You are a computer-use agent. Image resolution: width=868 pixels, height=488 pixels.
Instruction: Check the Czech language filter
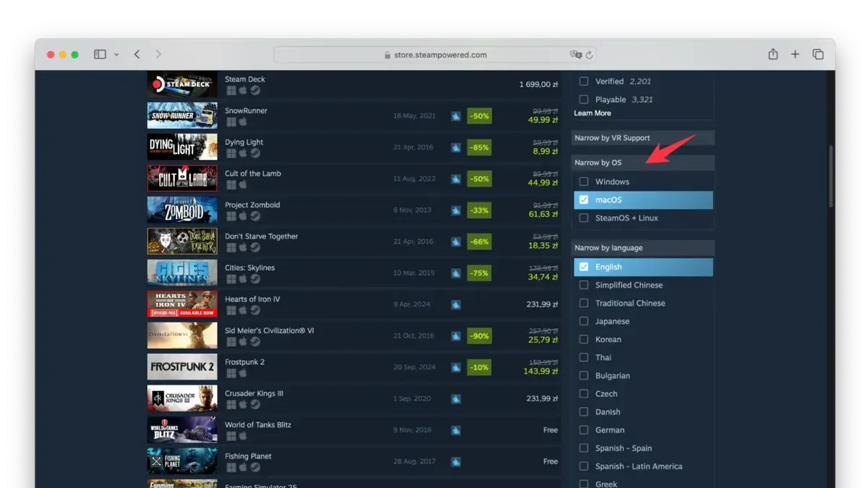pos(584,394)
